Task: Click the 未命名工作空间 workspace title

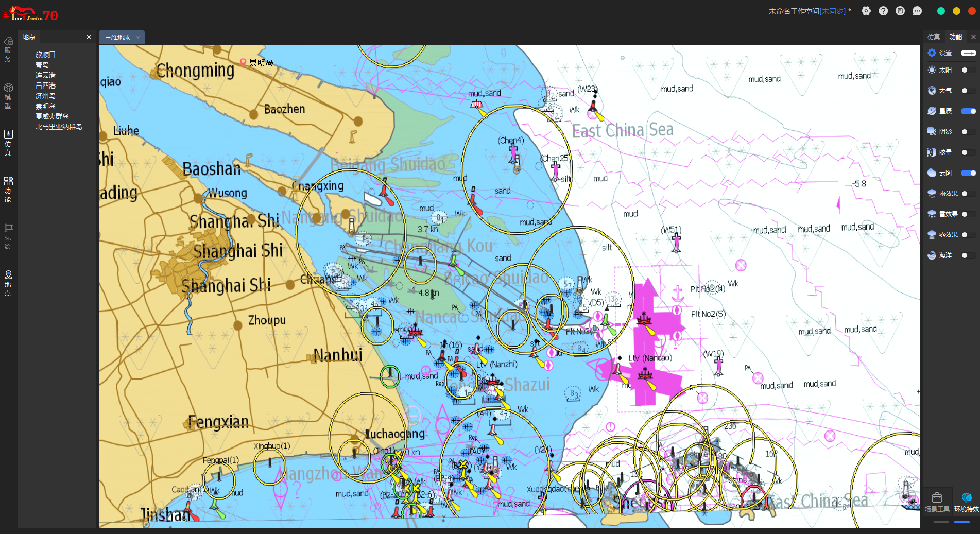Action: click(x=794, y=11)
